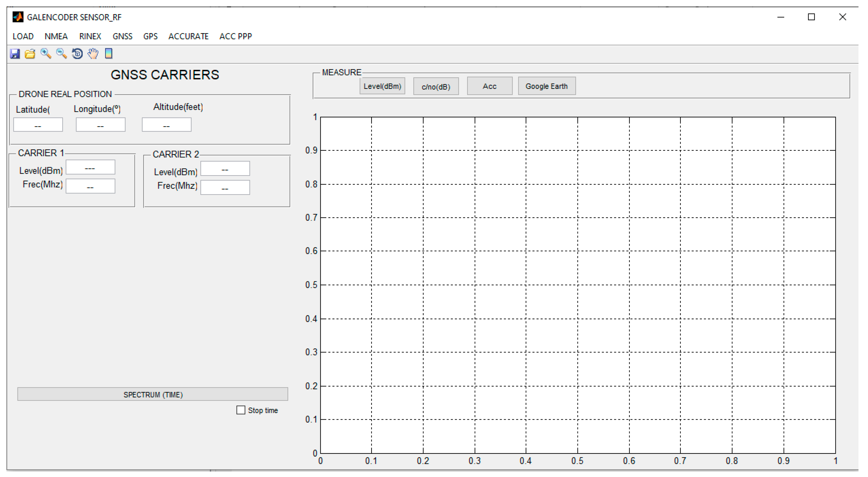868x477 pixels.
Task: Toggle Acc measurement in the MEASURE panel
Action: click(489, 86)
